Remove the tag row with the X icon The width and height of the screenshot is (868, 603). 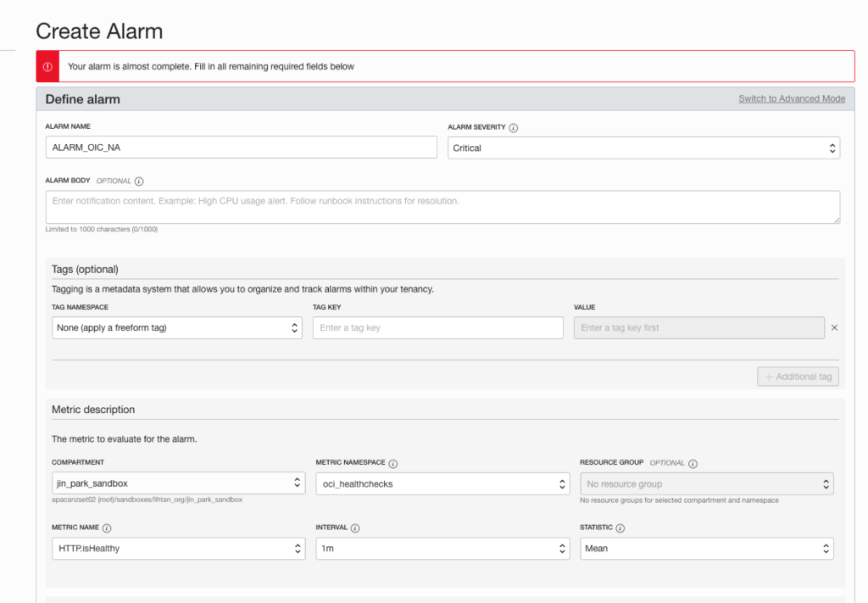pos(834,327)
